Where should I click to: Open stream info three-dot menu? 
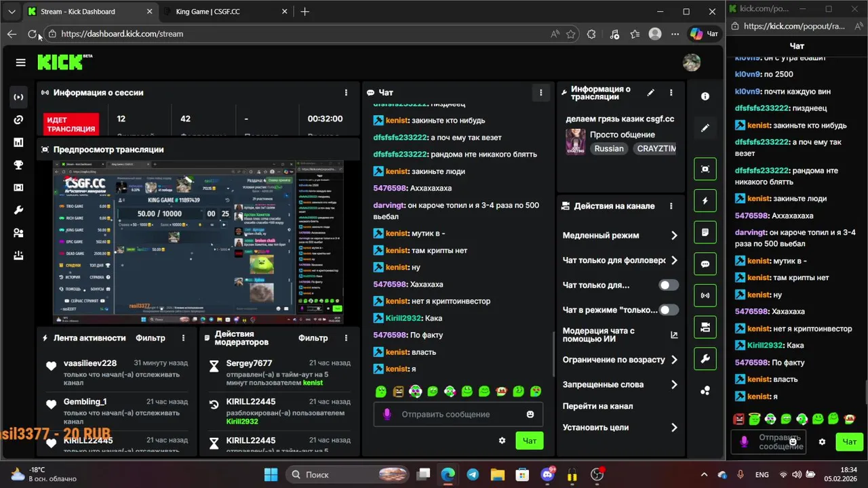(671, 93)
